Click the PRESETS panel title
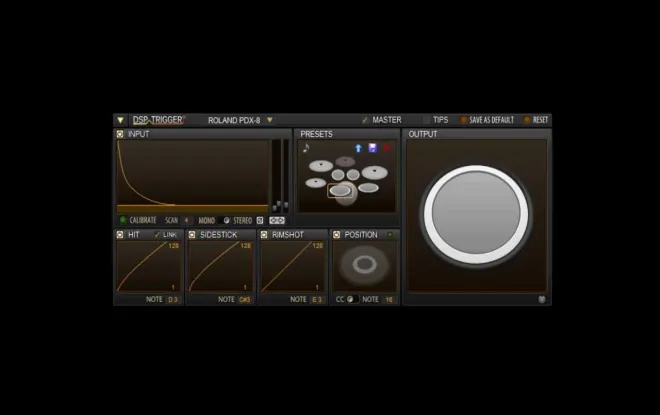The image size is (660, 415). pyautogui.click(x=316, y=134)
